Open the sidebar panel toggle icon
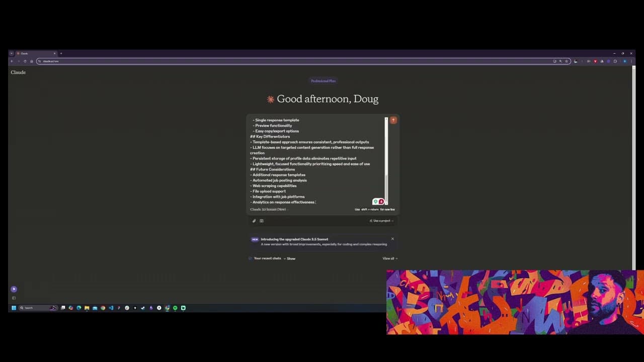This screenshot has width=644, height=362. pyautogui.click(x=14, y=298)
